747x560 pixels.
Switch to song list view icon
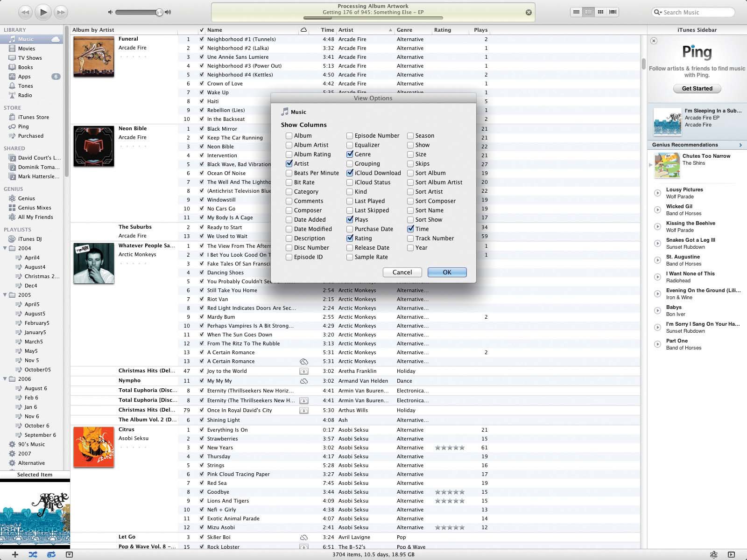[x=576, y=12]
